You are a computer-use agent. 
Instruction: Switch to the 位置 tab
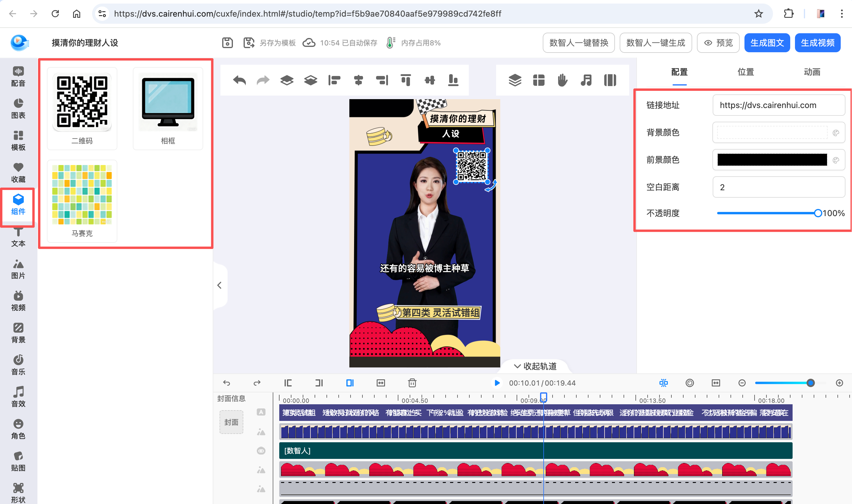[746, 72]
